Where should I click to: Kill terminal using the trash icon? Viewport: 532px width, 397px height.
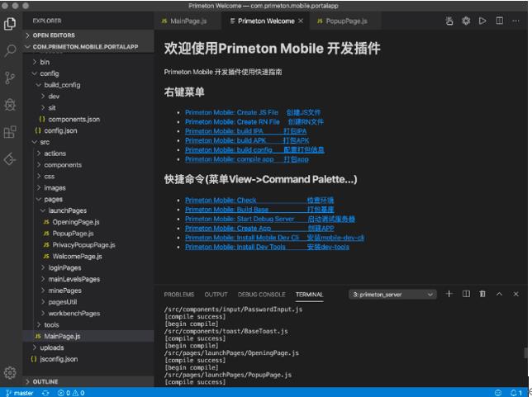click(482, 294)
